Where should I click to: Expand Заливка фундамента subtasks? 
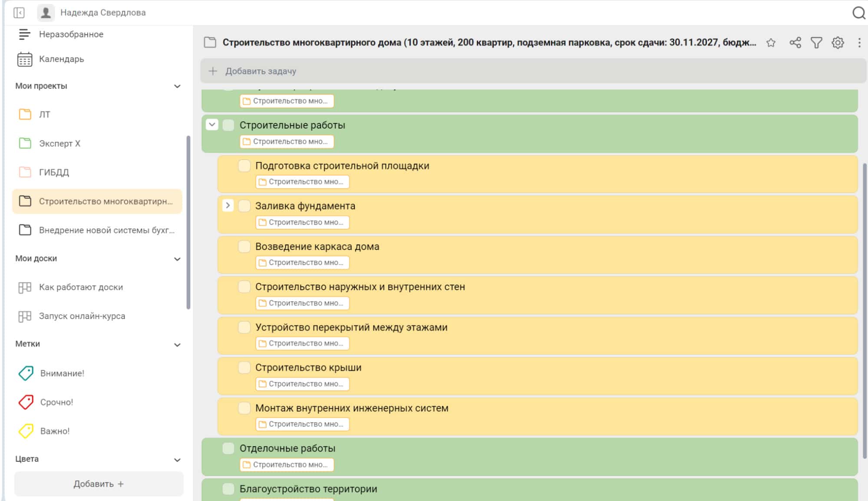(228, 206)
